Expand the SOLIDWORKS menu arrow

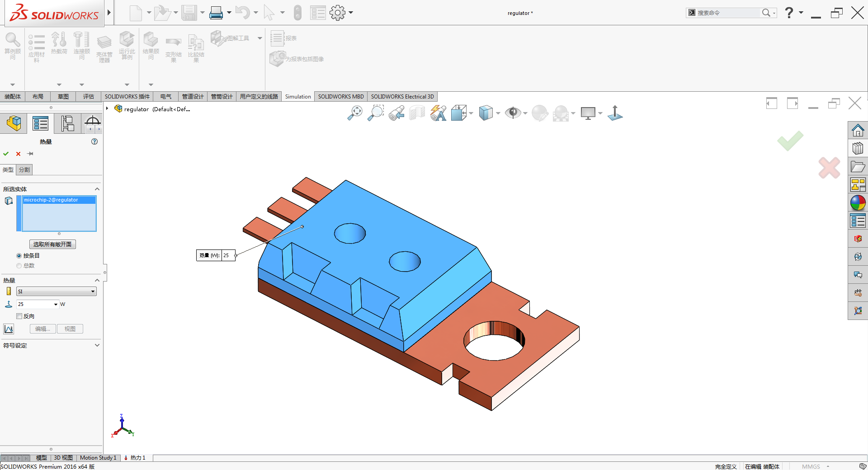[x=109, y=12]
